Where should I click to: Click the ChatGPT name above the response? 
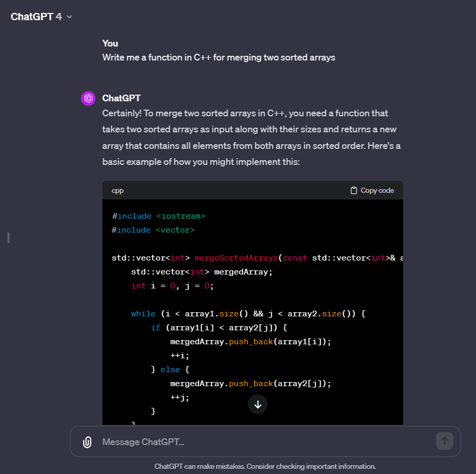point(121,98)
